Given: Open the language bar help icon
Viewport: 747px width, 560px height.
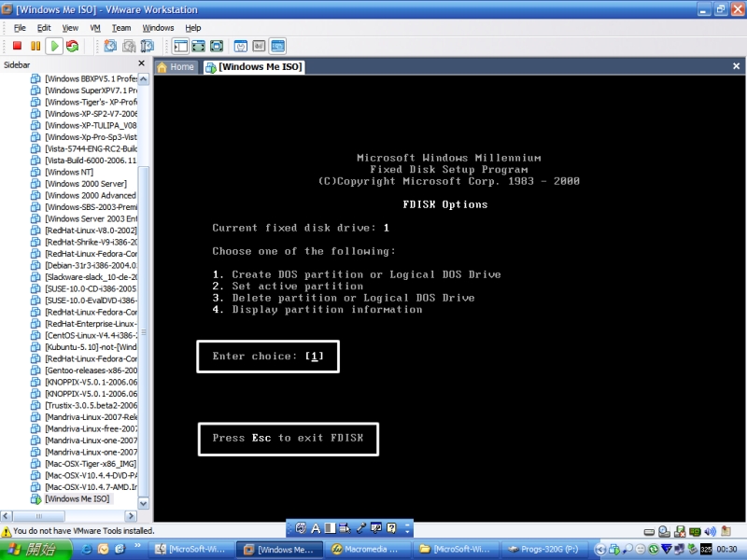Looking at the screenshot, I should click(391, 527).
